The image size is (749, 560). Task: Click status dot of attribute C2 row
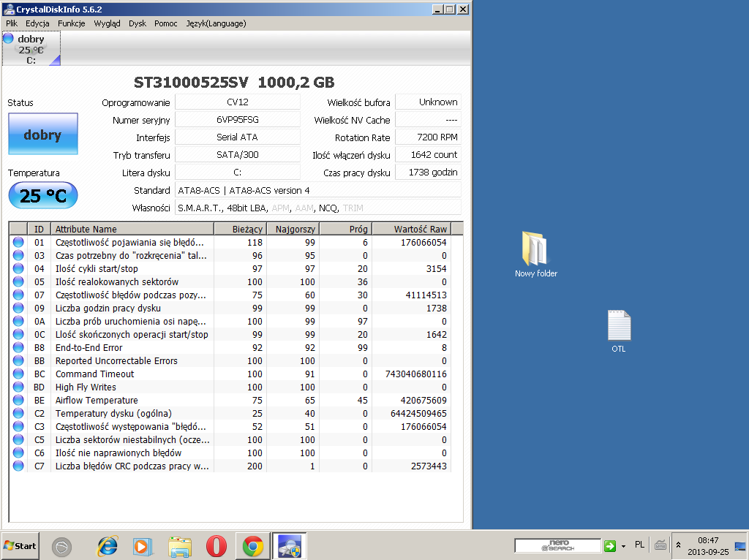pos(18,413)
